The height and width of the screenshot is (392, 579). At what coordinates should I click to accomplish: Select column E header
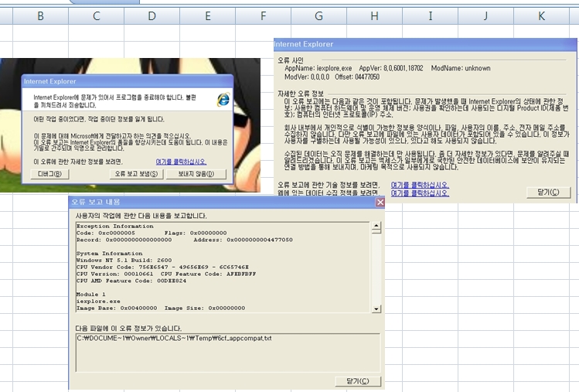(x=208, y=16)
